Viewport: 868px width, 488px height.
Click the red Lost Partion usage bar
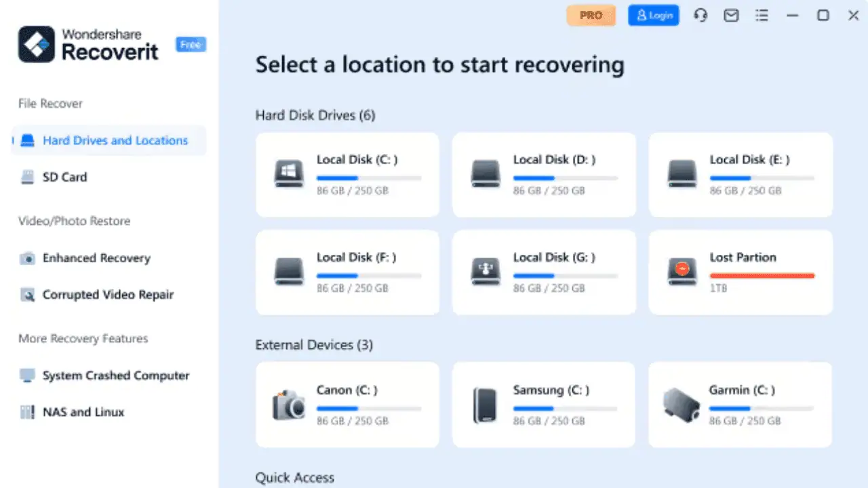point(762,276)
